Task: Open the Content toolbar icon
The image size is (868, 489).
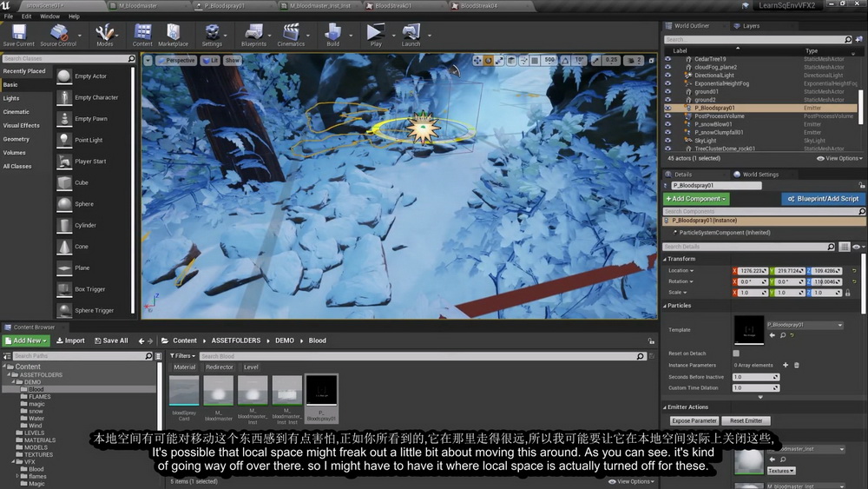Action: (x=142, y=36)
